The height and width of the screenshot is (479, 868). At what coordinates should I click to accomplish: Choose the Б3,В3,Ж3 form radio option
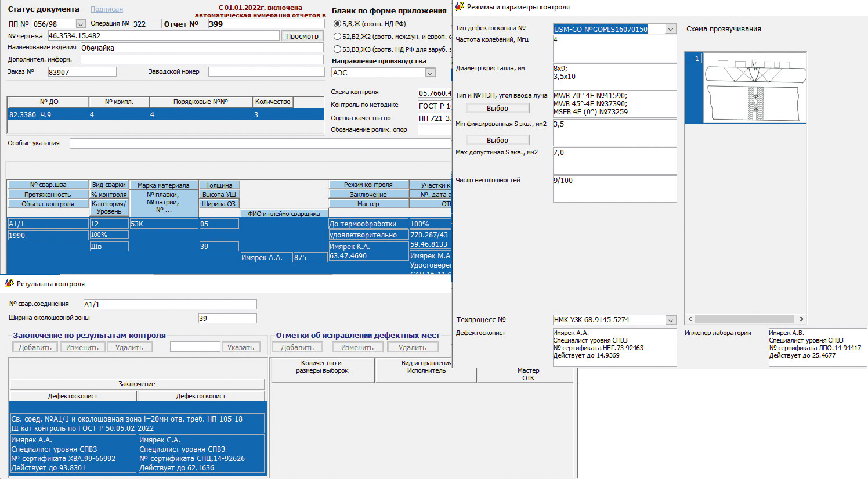coord(337,49)
